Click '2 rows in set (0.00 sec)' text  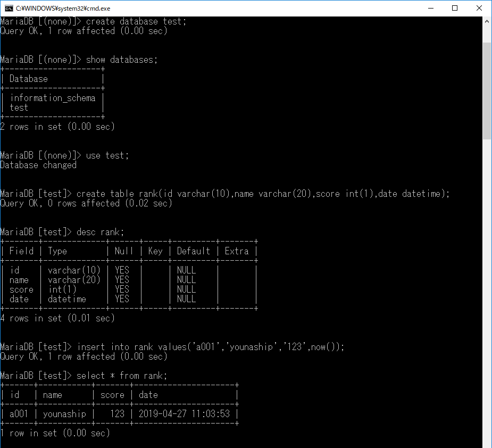[x=57, y=127]
